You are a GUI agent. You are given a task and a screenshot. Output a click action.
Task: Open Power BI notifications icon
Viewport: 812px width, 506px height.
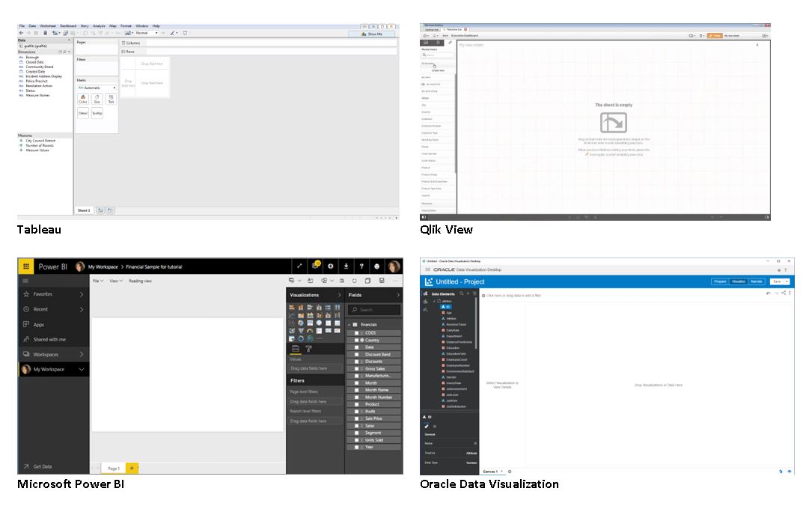[315, 266]
